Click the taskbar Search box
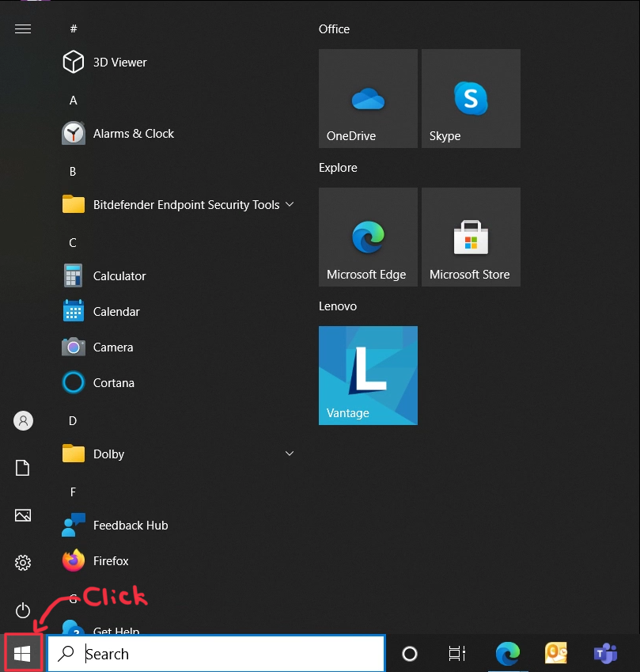 point(216,654)
